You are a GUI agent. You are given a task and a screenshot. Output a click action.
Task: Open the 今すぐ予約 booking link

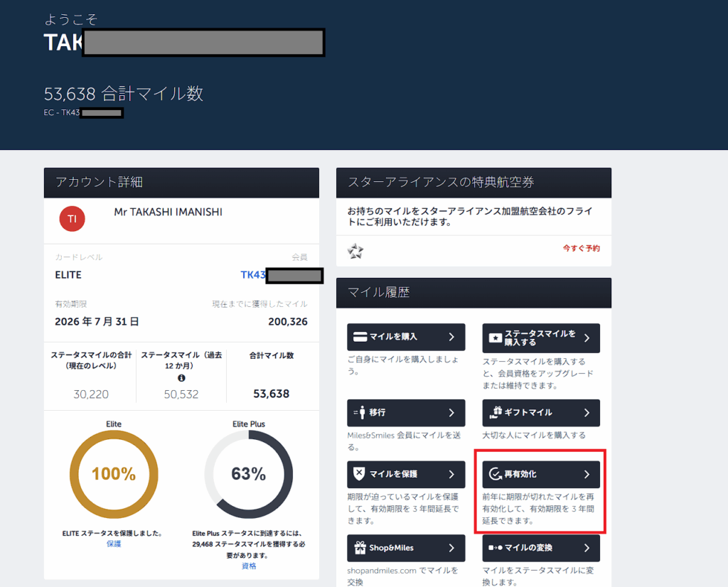click(x=581, y=249)
